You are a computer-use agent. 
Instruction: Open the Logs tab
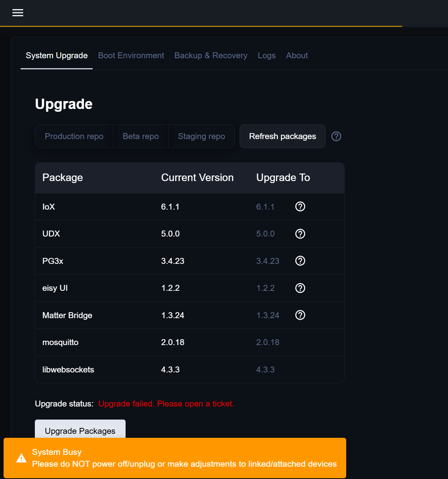[267, 55]
